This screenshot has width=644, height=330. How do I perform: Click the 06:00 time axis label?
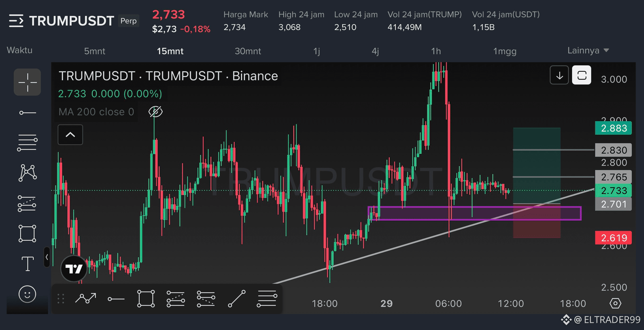(449, 304)
